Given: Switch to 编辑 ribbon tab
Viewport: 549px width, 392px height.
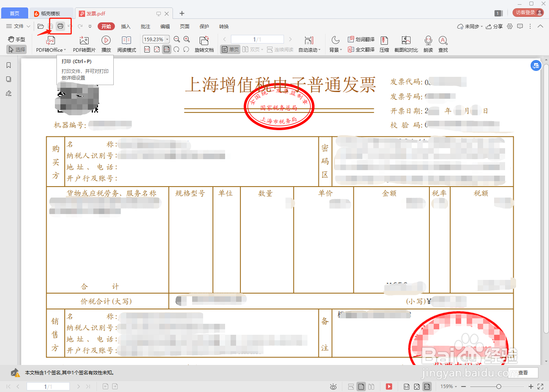Looking at the screenshot, I should 165,26.
